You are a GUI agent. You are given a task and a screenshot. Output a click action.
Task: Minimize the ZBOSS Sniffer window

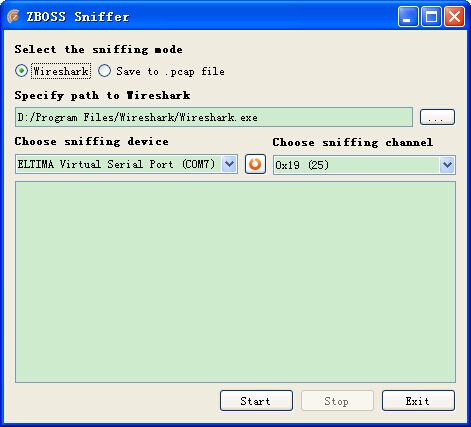pyautogui.click(x=408, y=17)
